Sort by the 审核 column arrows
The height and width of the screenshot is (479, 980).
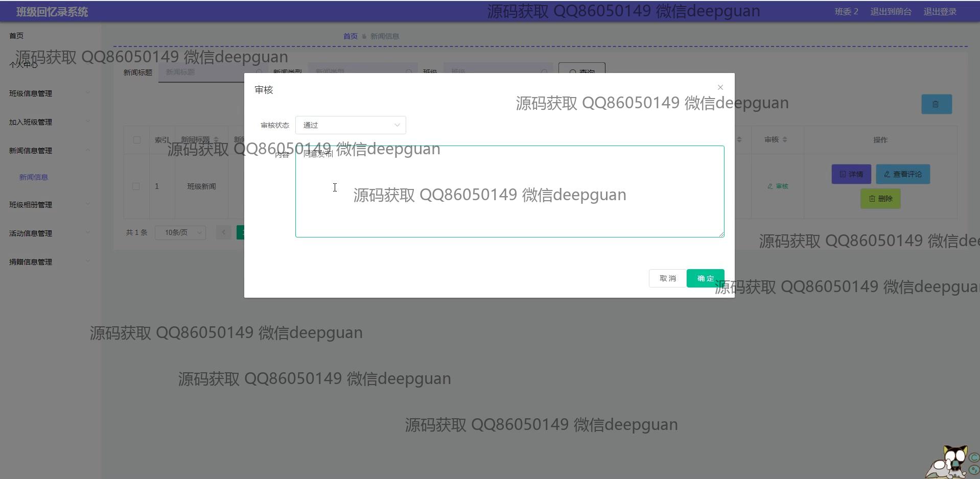(785, 140)
